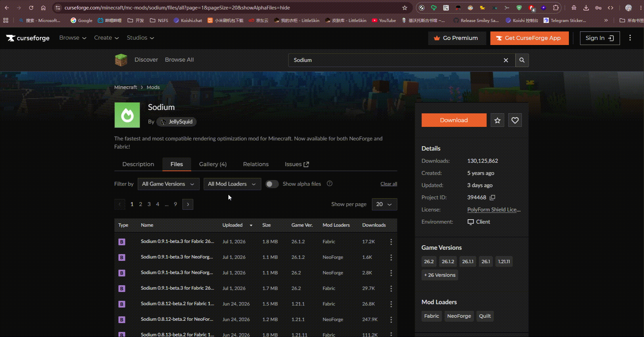This screenshot has height=337, width=644.
Task: Go to the browser home page
Action: [43, 8]
